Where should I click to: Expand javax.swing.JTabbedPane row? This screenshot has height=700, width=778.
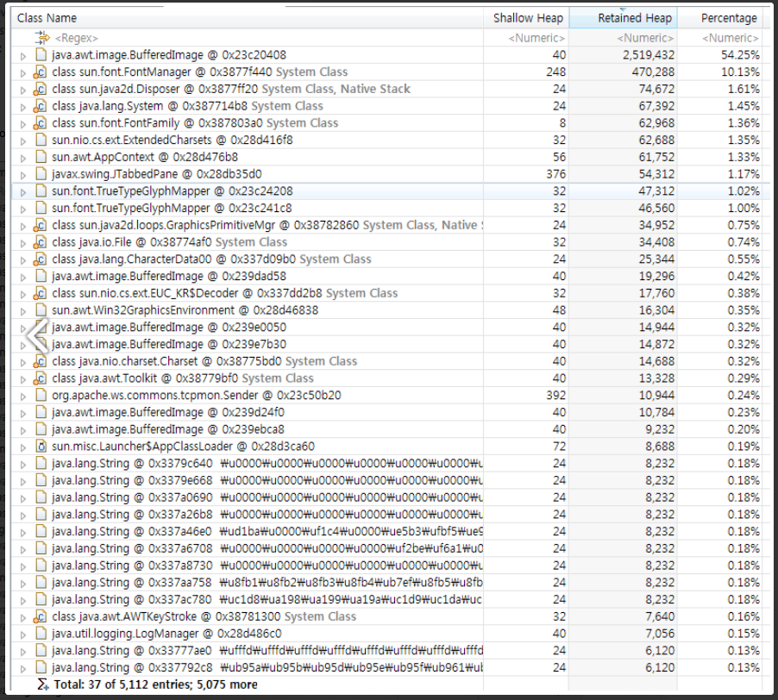22,175
